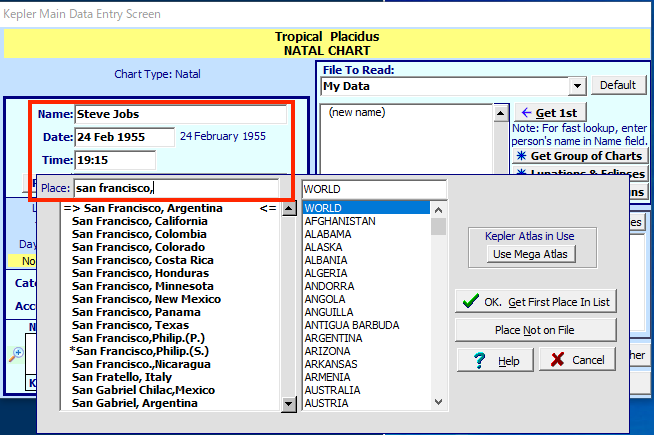Click OK. Get First Place In List
The image size is (654, 435).
point(536,302)
